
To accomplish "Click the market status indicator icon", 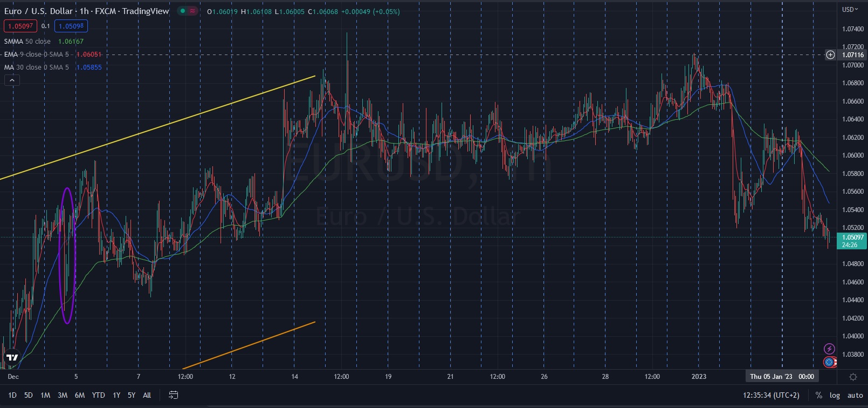I will click(x=188, y=11).
